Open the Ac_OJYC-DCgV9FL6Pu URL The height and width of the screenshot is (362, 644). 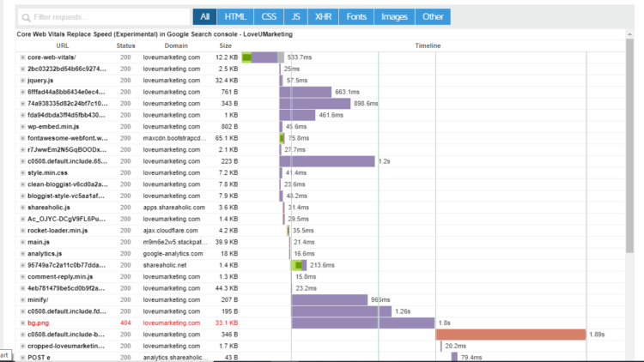pos(66,219)
